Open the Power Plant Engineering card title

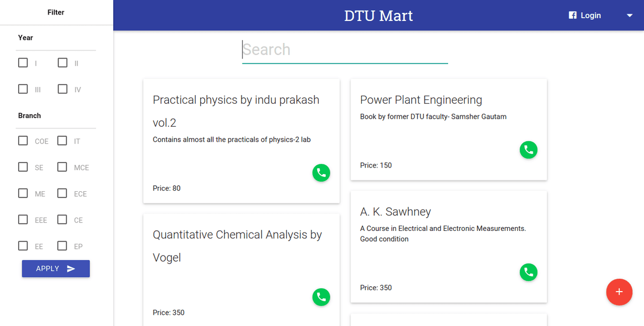point(421,100)
